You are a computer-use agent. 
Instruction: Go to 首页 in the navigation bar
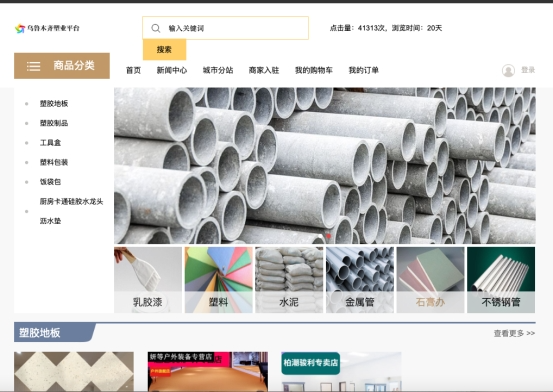pyautogui.click(x=133, y=70)
